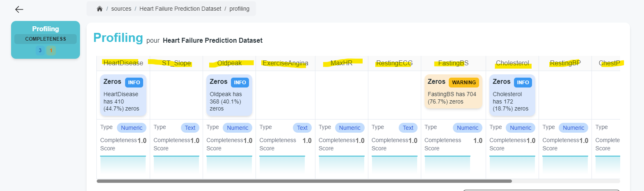The height and width of the screenshot is (191, 644).
Task: Click the HeartDisease column header
Action: click(x=123, y=63)
